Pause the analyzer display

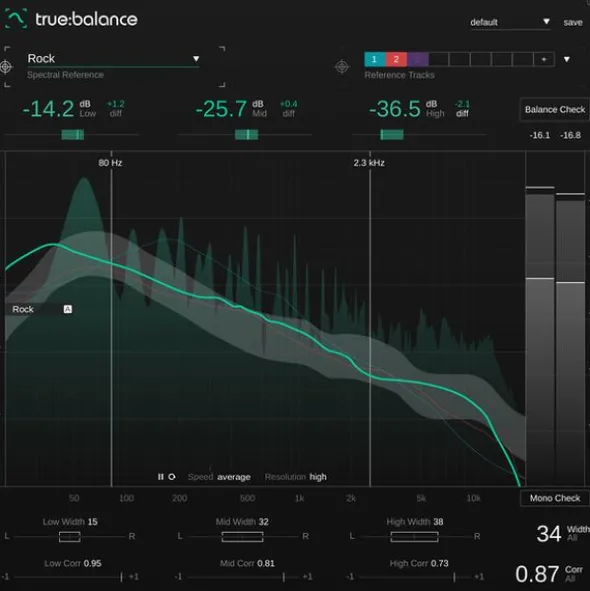pyautogui.click(x=161, y=477)
